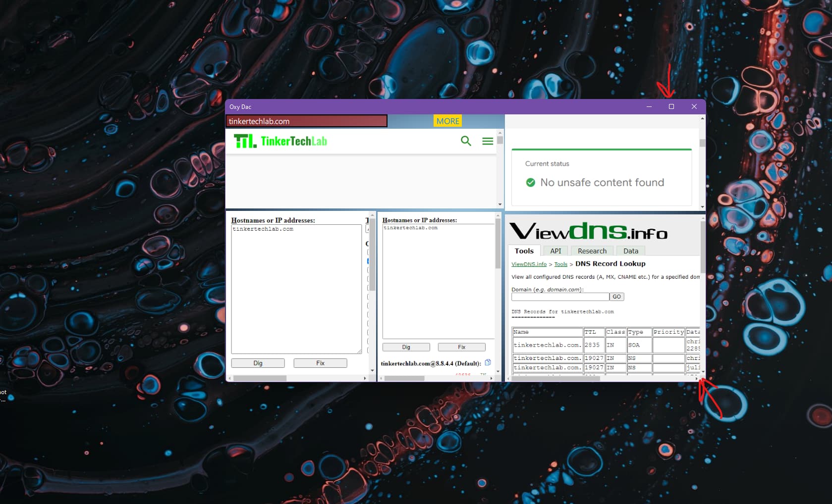The image size is (832, 504).
Task: Click Dig button in the left panel
Action: (258, 363)
